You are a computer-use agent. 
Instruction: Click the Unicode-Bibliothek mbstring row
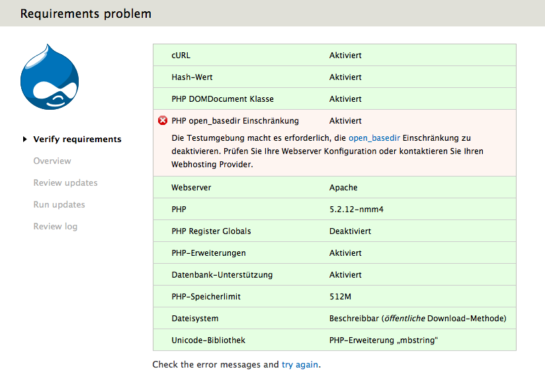[x=334, y=340]
